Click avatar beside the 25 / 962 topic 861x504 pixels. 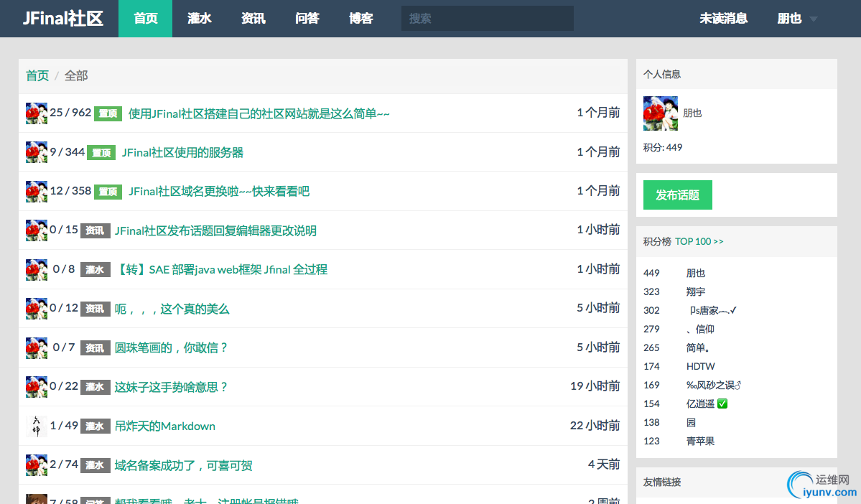click(36, 113)
